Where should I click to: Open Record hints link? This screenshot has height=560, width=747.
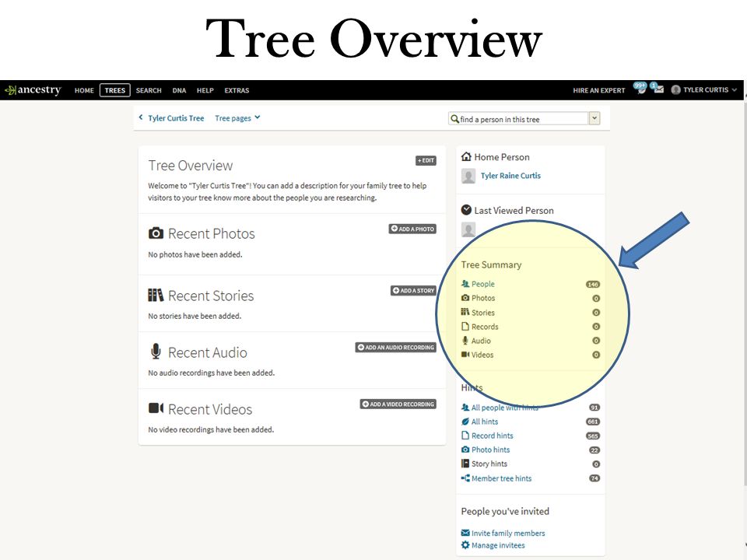coord(492,436)
